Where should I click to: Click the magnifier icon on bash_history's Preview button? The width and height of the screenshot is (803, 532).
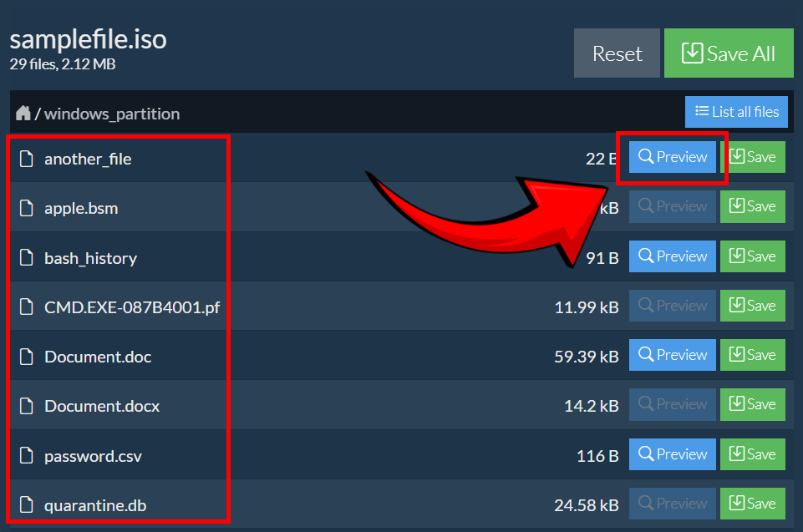tap(647, 256)
